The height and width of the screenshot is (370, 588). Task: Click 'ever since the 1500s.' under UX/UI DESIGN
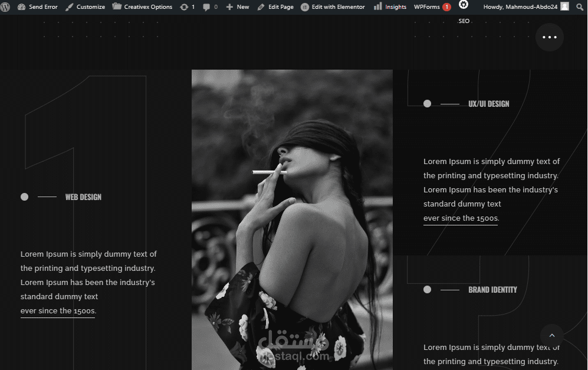coord(461,218)
